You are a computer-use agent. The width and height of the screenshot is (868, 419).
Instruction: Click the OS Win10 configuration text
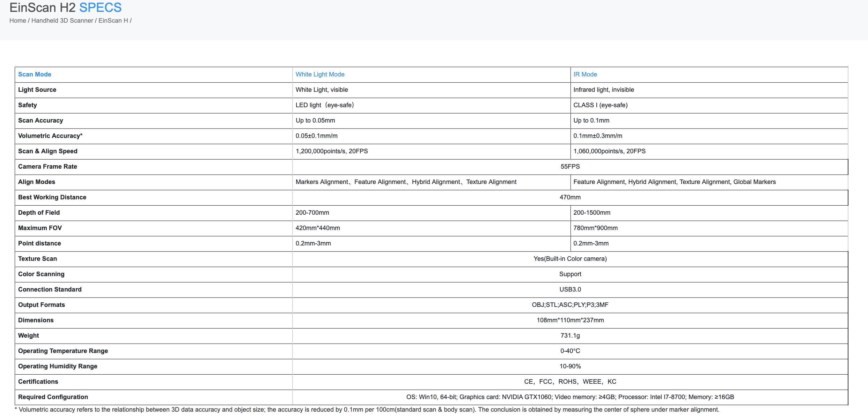[x=570, y=397]
